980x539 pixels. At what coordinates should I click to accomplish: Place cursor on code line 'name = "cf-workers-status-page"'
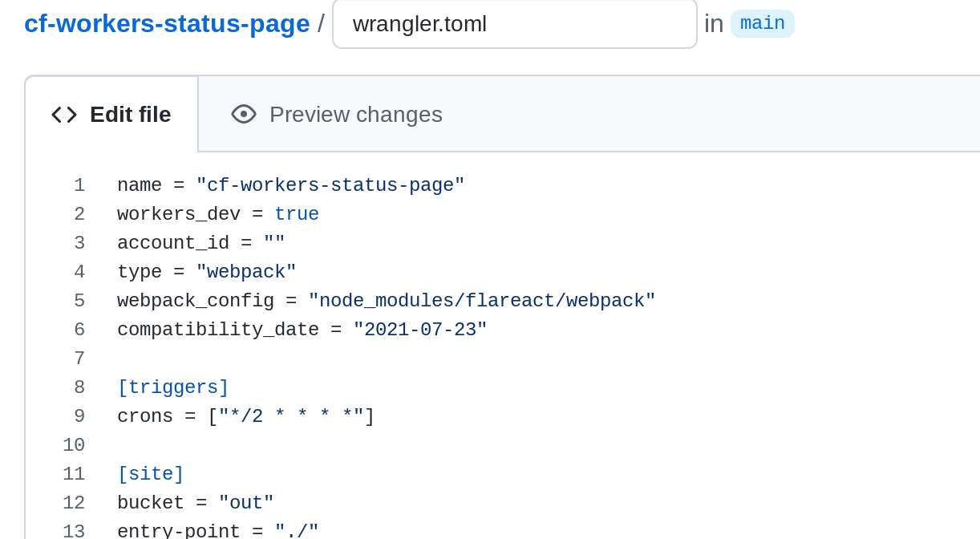tap(291, 185)
